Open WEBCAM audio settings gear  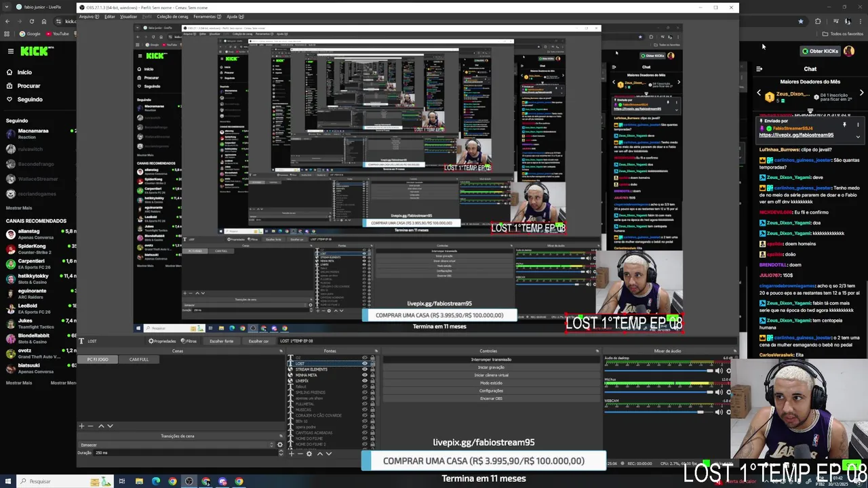[728, 412]
